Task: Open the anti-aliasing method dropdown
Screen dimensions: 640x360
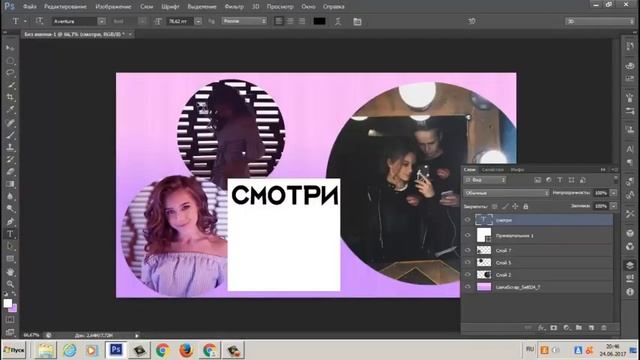Action: click(244, 21)
